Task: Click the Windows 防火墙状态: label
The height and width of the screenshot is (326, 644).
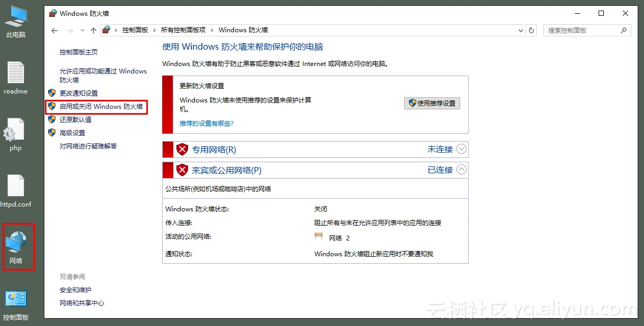Action: pos(197,209)
